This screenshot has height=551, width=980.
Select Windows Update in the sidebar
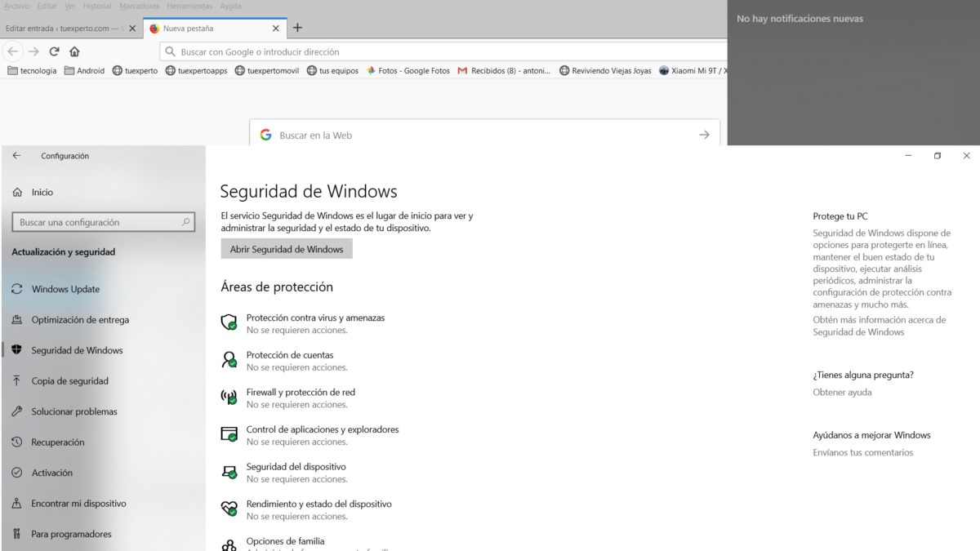(x=65, y=289)
